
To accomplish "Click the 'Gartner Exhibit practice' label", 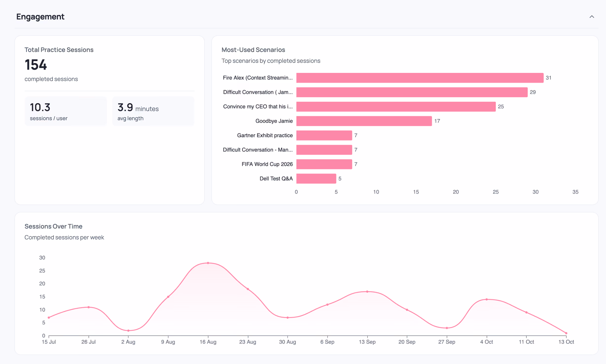I will [x=265, y=135].
